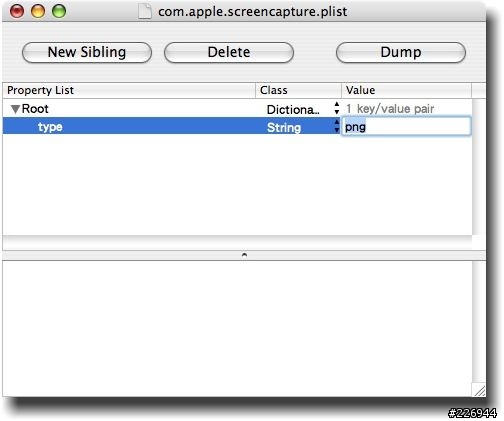
Task: Select the Root tree row
Action: coord(237,109)
